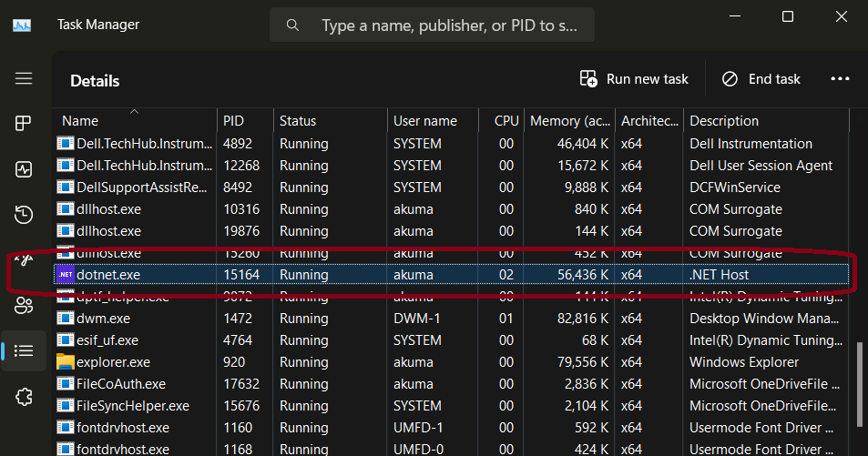Click the icon next to FileSyncHelper.exe
Viewport: 868px width, 456px height.
click(66, 406)
